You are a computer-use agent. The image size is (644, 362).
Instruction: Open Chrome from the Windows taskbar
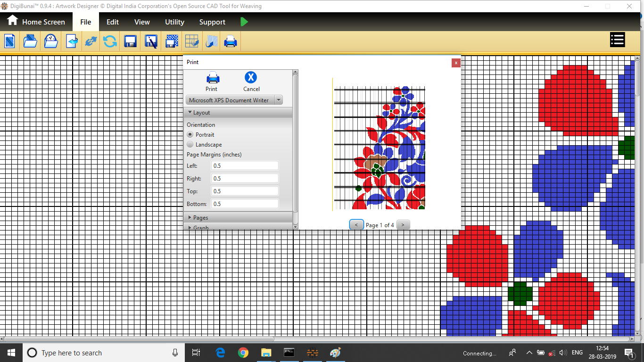click(x=243, y=353)
